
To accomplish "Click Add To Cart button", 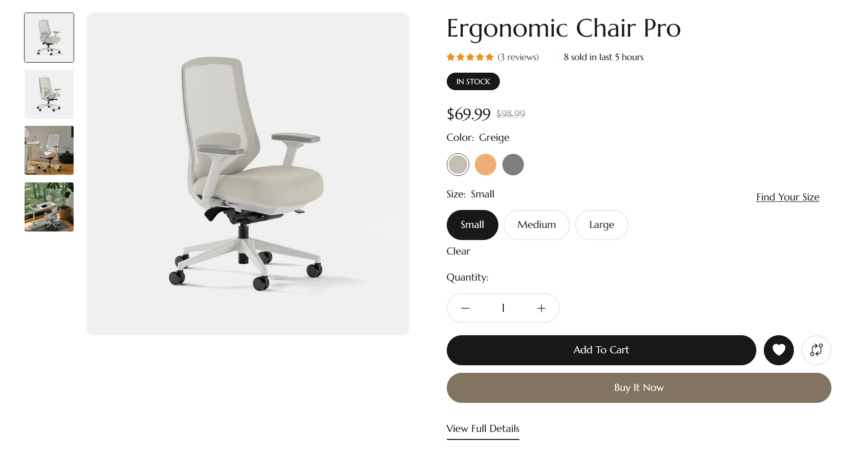I will click(601, 350).
